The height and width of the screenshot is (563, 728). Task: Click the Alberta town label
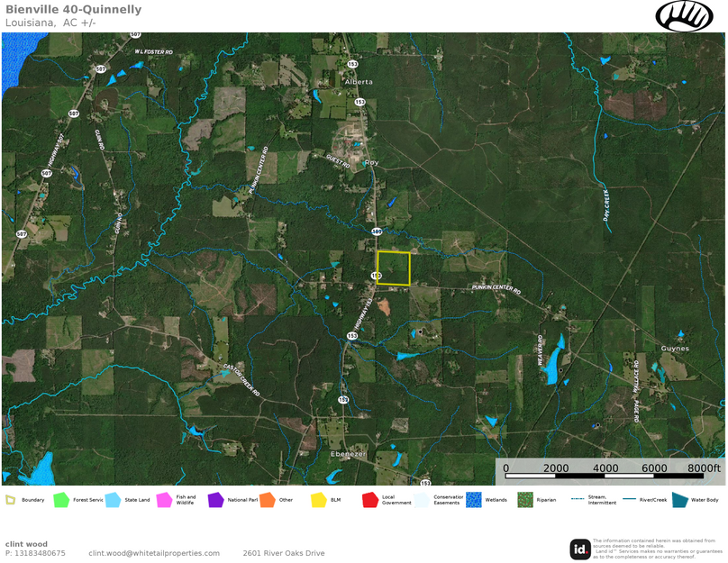(x=358, y=82)
